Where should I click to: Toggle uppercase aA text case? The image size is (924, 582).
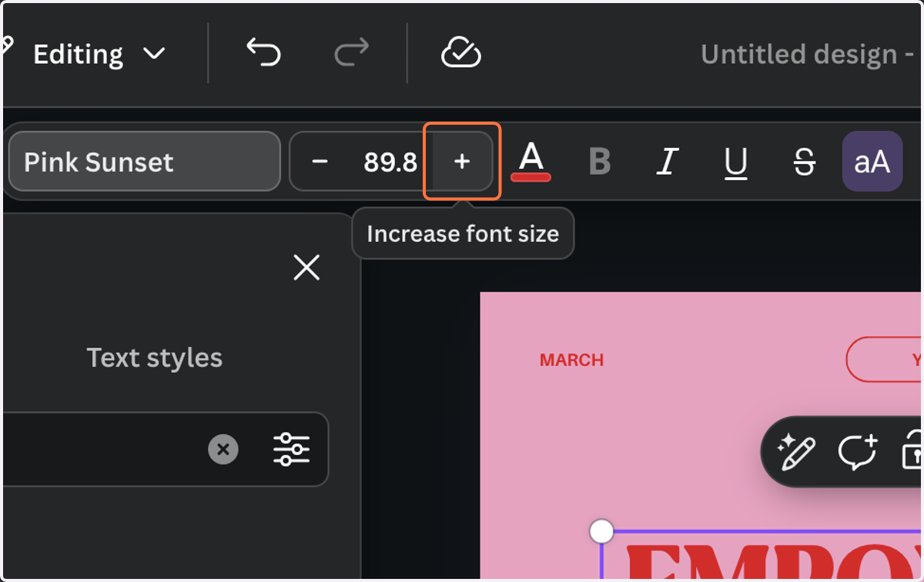(x=872, y=162)
